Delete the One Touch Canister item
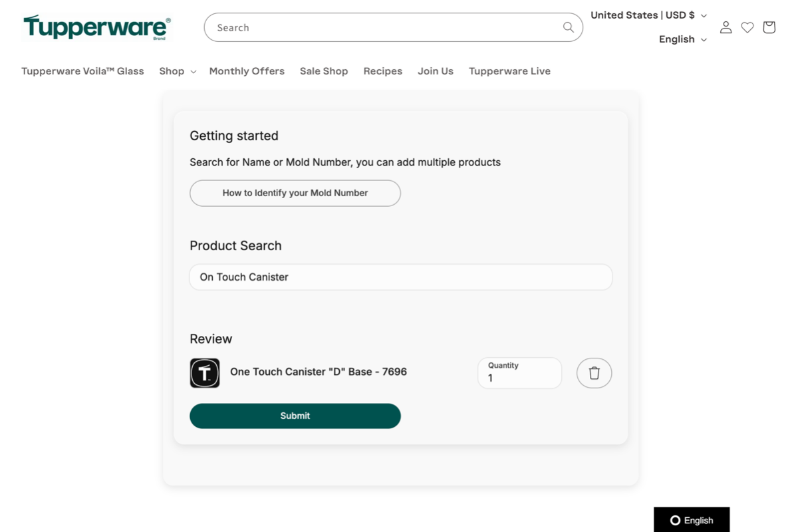The image size is (798, 532). (x=594, y=373)
